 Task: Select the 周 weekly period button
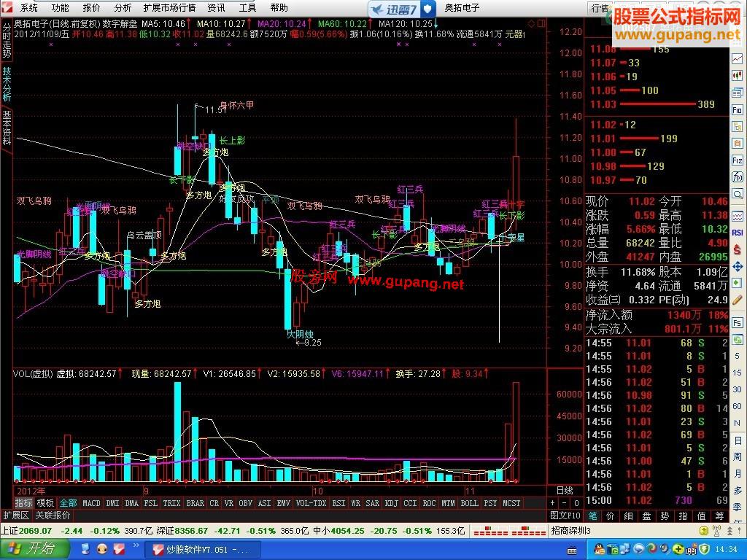(x=737, y=456)
